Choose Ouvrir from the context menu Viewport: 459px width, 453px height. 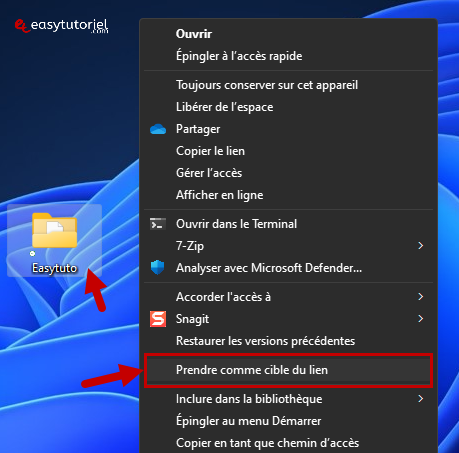tap(288, 34)
